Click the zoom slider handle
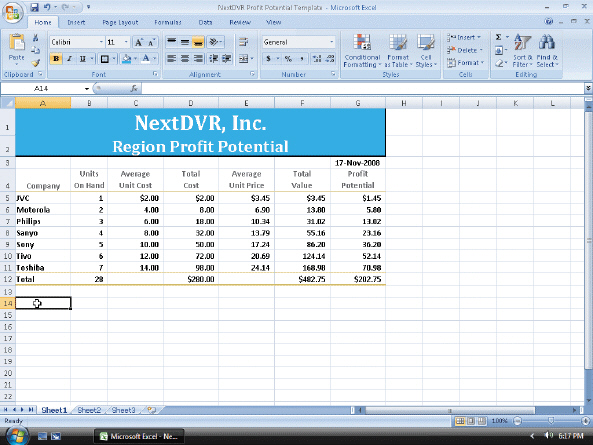This screenshot has height=445, width=593. (551, 421)
